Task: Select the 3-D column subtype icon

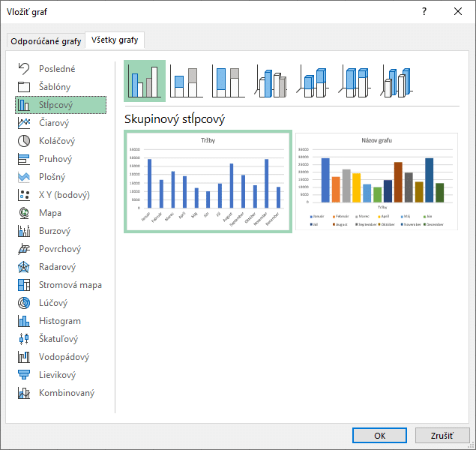Action: pyautogui.click(x=397, y=81)
